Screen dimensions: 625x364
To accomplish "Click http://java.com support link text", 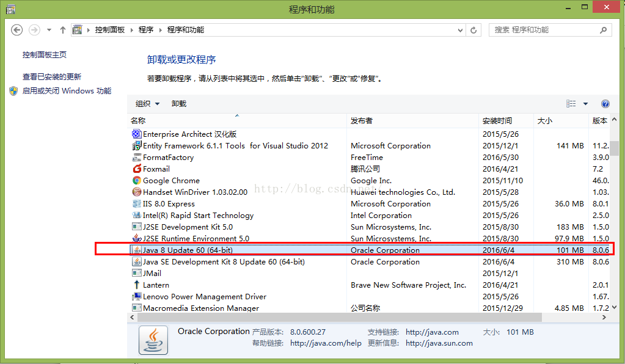I will [x=432, y=332].
